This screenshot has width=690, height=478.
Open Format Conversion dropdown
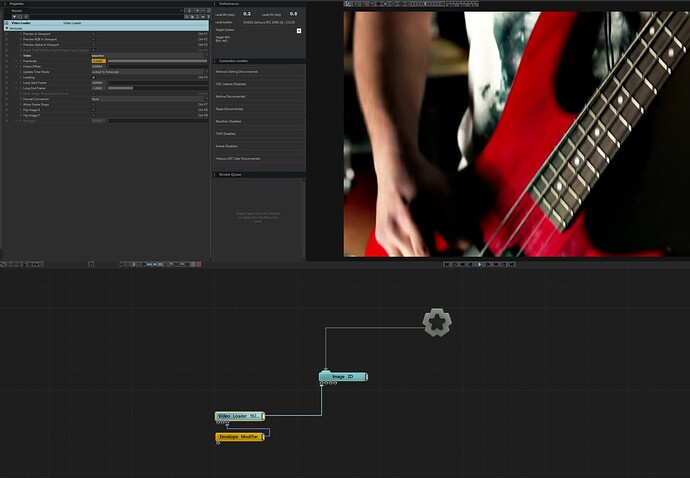pos(150,99)
